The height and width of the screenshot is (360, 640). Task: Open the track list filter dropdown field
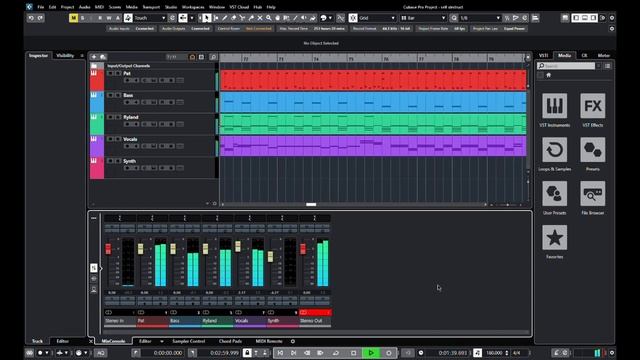pos(176,57)
